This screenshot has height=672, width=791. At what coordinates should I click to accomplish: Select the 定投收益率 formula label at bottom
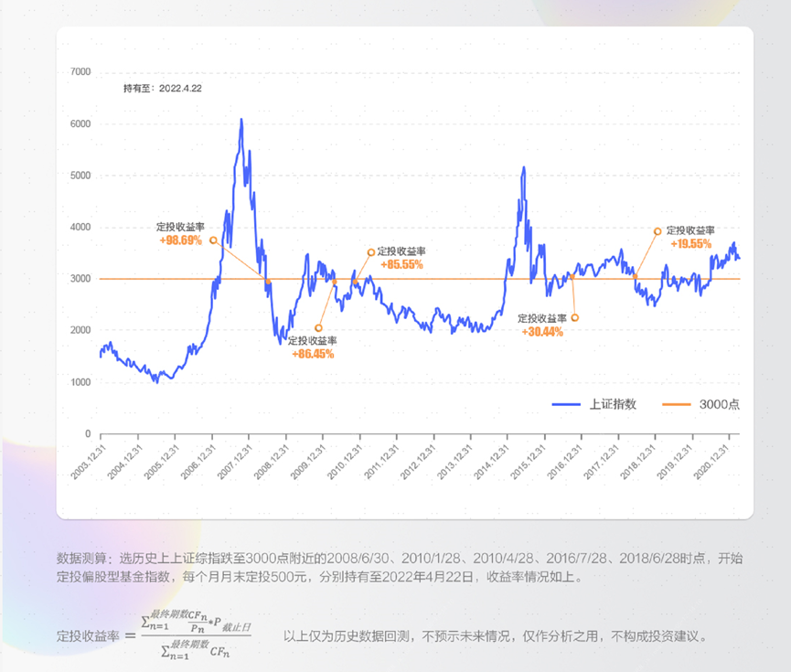click(x=88, y=636)
